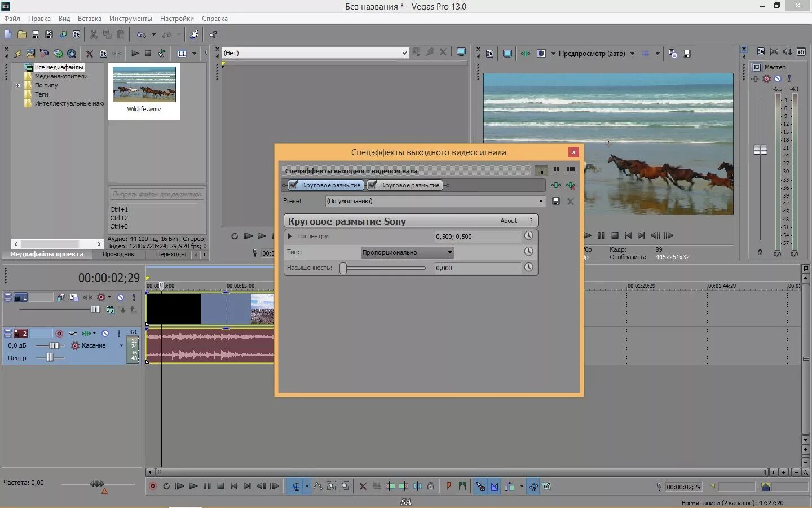The height and width of the screenshot is (508, 812).
Task: Select the Zoom magnifier tool icon
Action: point(345,486)
